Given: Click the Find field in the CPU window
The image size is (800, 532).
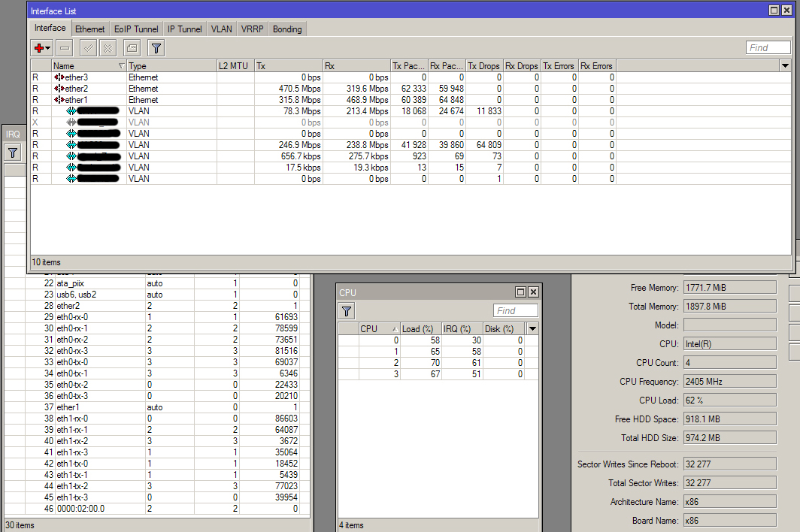Looking at the screenshot, I should [515, 311].
